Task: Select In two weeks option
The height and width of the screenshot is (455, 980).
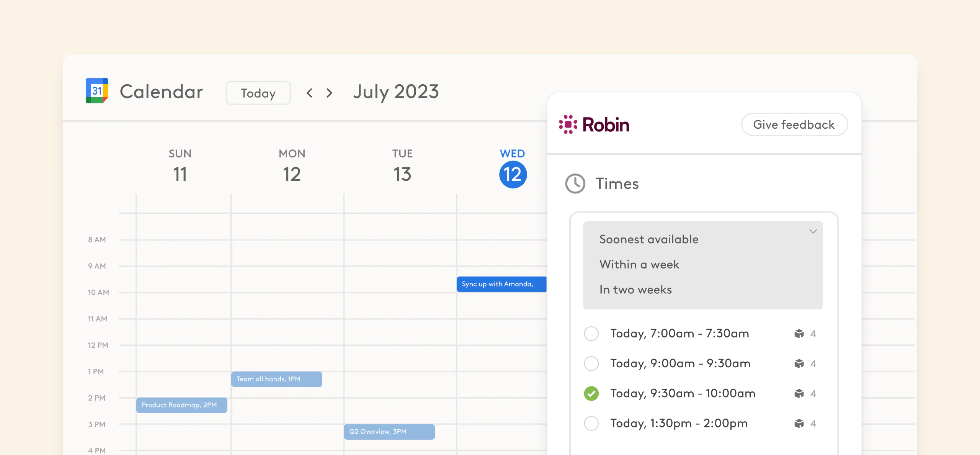Action: [635, 290]
